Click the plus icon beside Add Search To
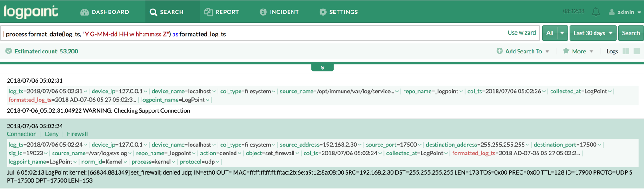The height and width of the screenshot is (189, 644). (x=499, y=51)
